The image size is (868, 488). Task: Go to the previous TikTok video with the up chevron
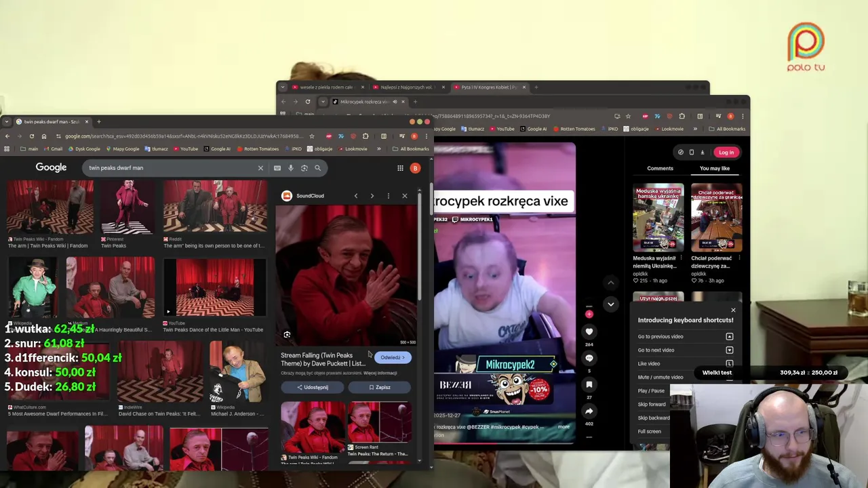click(x=611, y=283)
